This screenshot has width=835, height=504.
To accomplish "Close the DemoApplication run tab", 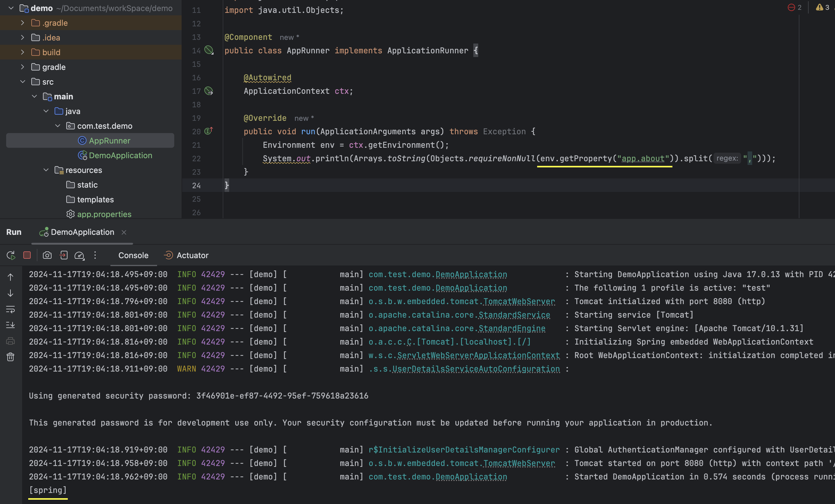I will point(124,232).
